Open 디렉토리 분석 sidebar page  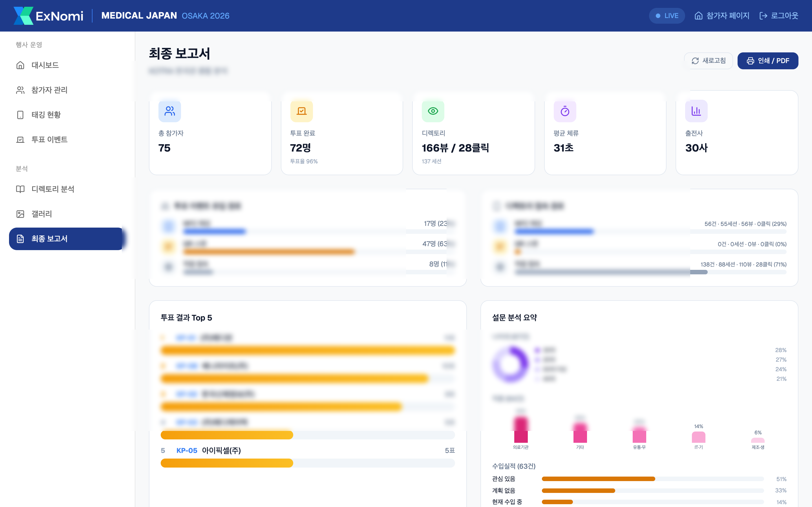pos(53,189)
